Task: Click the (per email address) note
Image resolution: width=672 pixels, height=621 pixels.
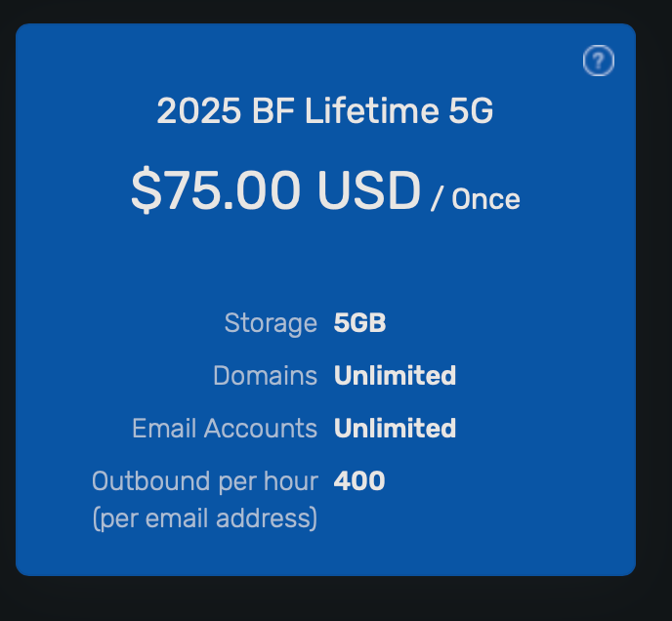Action: pyautogui.click(x=205, y=518)
